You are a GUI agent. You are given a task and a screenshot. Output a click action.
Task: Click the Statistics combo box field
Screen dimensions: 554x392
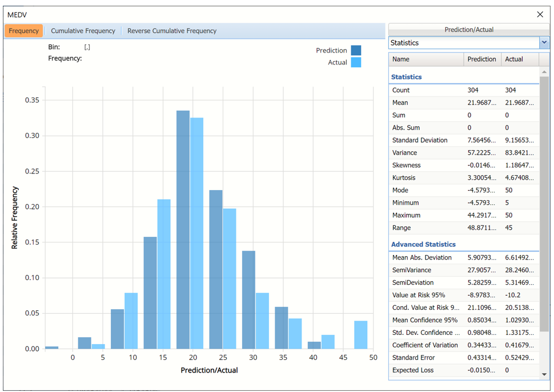[463, 43]
